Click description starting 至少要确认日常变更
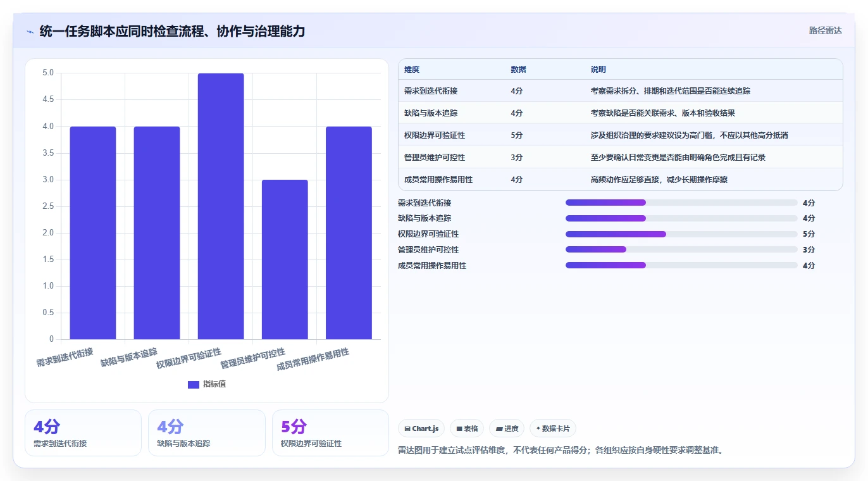The image size is (868, 481). coord(678,158)
